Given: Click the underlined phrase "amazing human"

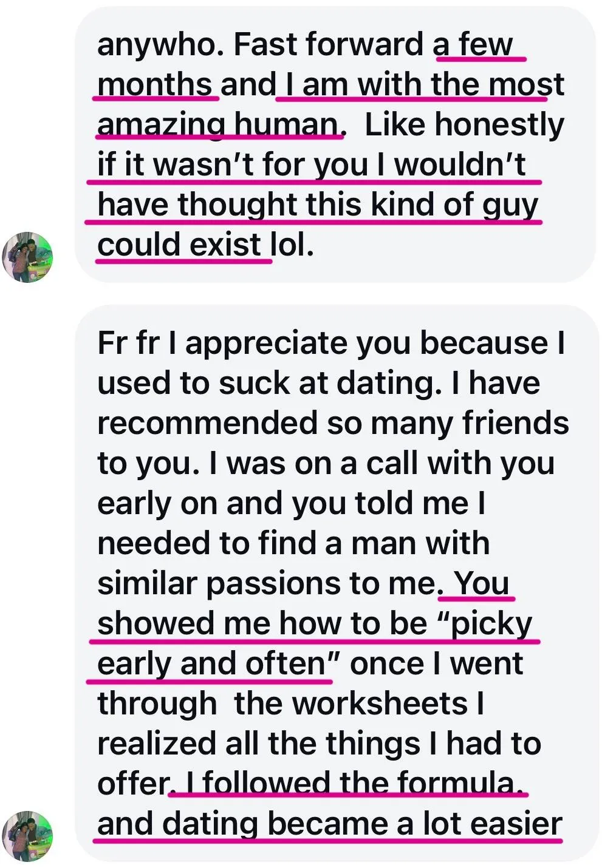Looking at the screenshot, I should pyautogui.click(x=217, y=125).
